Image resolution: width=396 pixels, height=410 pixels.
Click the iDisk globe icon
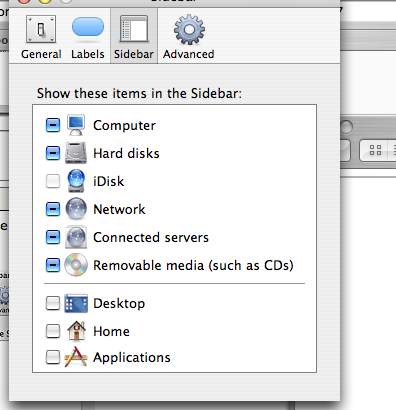pyautogui.click(x=76, y=181)
